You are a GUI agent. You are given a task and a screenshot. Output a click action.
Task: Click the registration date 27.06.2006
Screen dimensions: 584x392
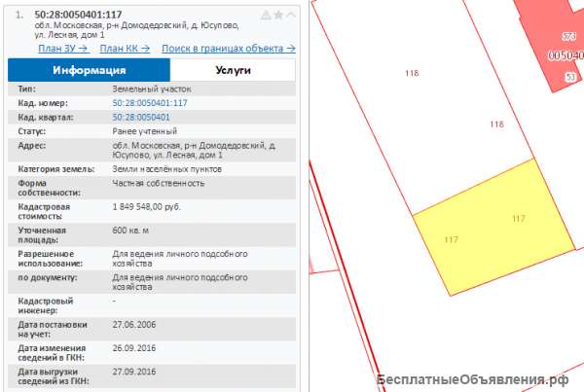135,324
